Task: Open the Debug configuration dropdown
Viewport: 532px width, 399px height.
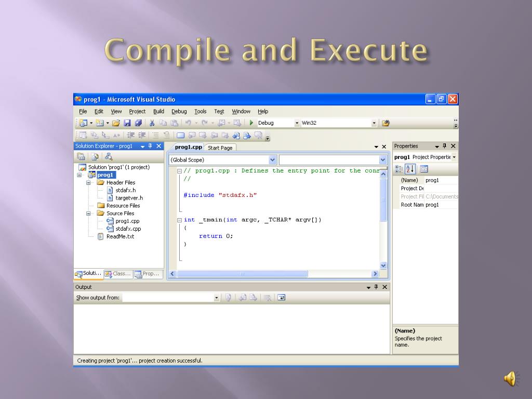Action: (297, 123)
